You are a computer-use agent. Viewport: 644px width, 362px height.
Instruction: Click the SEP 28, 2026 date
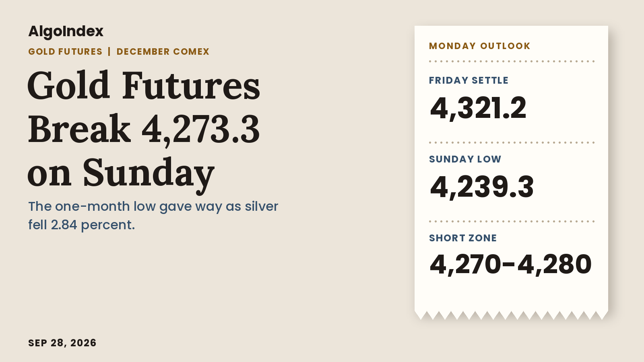click(62, 343)
